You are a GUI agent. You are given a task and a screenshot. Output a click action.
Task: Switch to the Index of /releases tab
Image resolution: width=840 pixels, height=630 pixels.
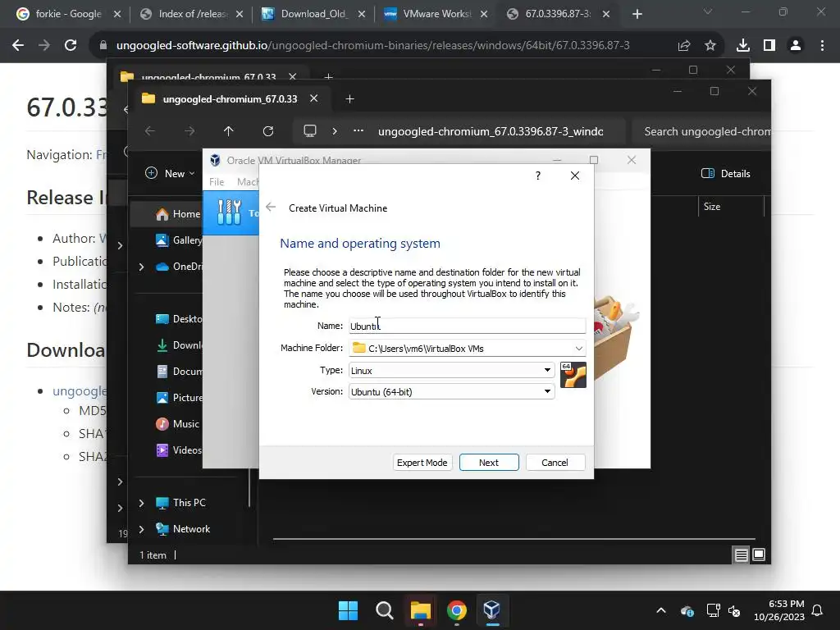click(x=191, y=14)
